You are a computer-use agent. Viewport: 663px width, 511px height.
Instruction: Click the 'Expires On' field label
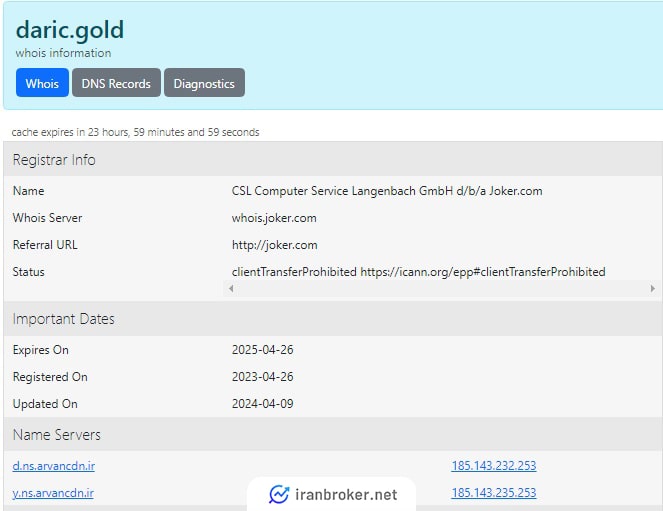click(41, 350)
